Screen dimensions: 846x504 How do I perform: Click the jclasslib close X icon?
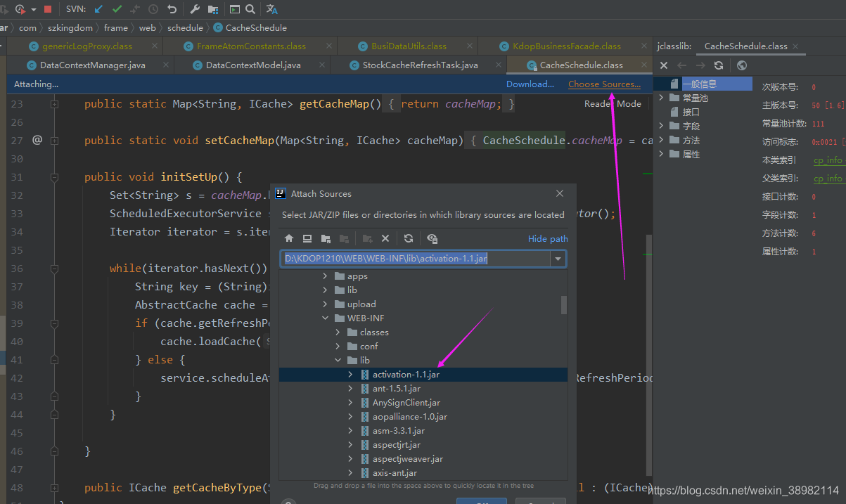coord(664,65)
